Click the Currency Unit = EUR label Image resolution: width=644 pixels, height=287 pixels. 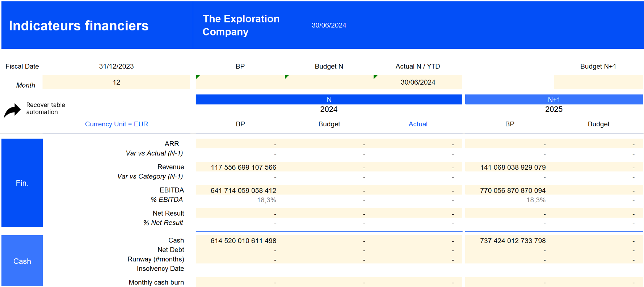tap(117, 124)
